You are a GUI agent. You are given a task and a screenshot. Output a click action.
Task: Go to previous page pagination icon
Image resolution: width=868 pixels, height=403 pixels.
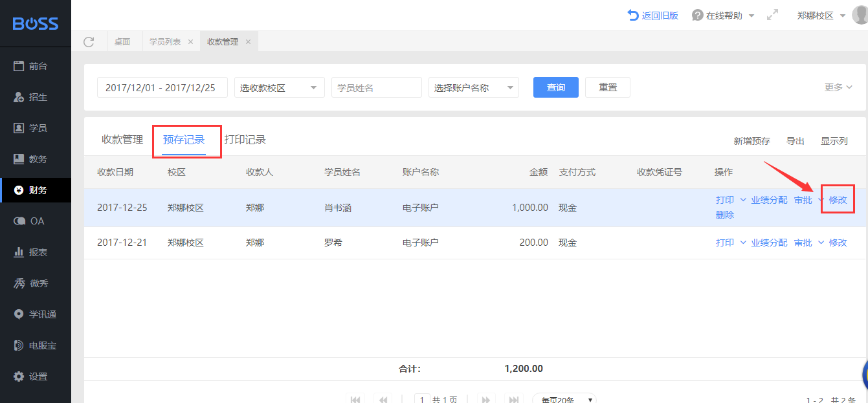[x=383, y=399]
